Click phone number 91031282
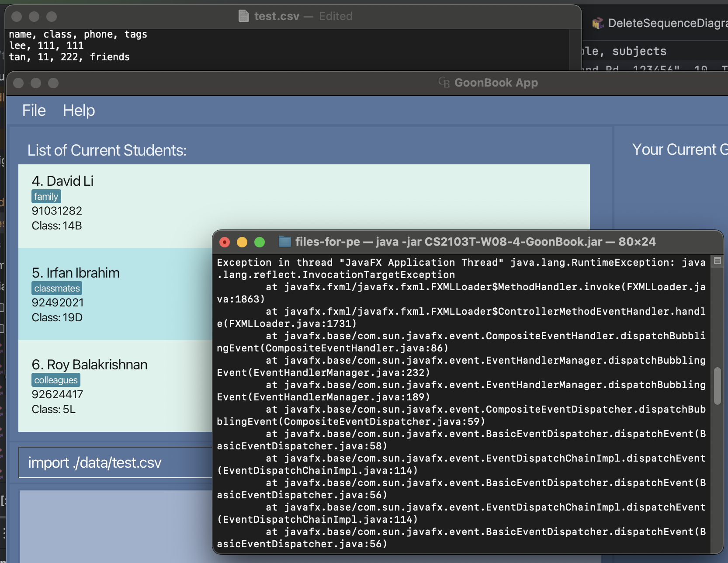 (57, 211)
